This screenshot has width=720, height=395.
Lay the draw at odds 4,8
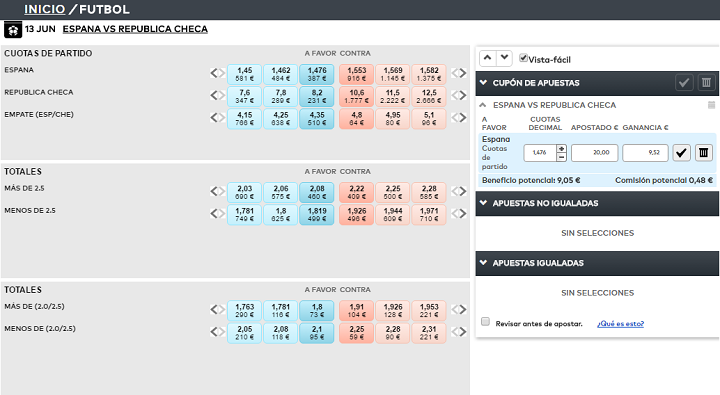tap(356, 118)
